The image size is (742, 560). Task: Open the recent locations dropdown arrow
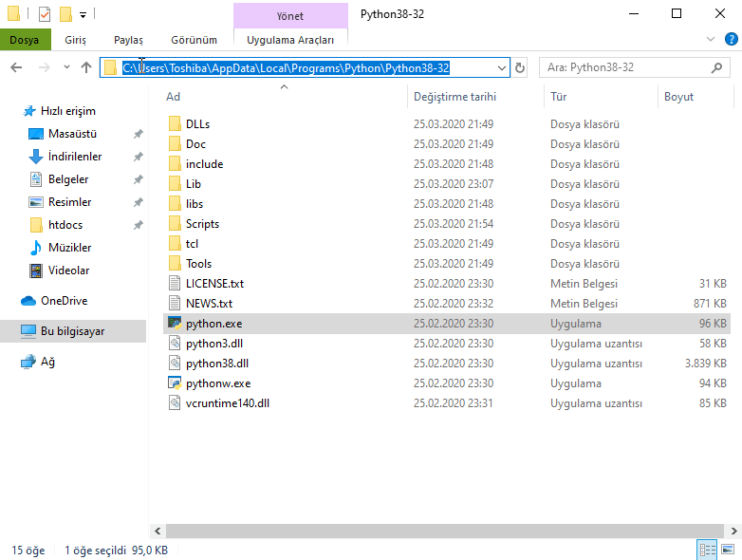point(65,67)
